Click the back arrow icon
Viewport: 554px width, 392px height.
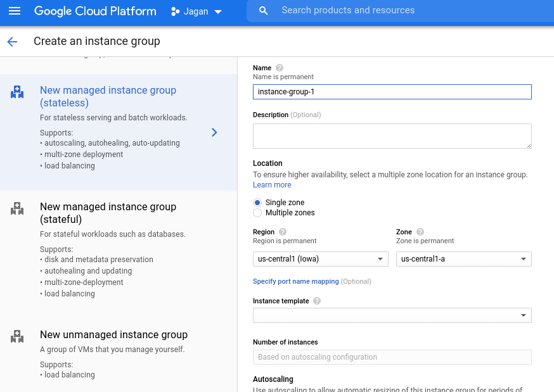tap(12, 42)
